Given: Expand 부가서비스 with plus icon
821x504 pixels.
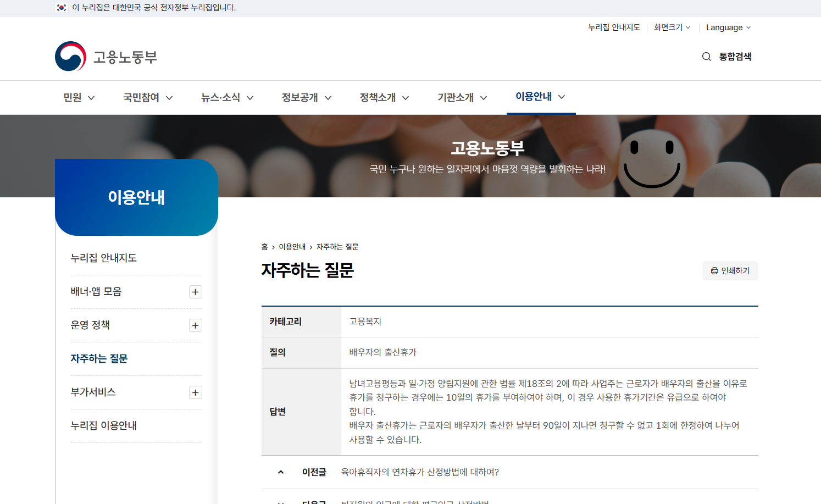Looking at the screenshot, I should pos(195,392).
